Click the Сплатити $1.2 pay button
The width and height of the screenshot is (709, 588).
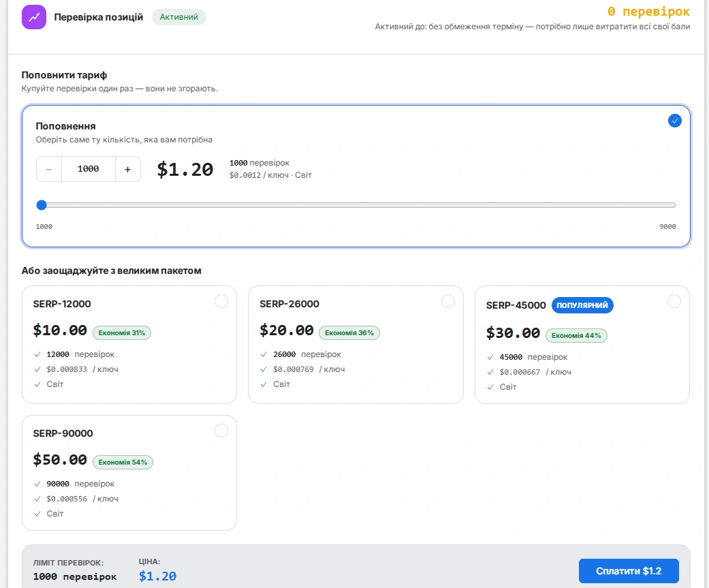tap(629, 571)
